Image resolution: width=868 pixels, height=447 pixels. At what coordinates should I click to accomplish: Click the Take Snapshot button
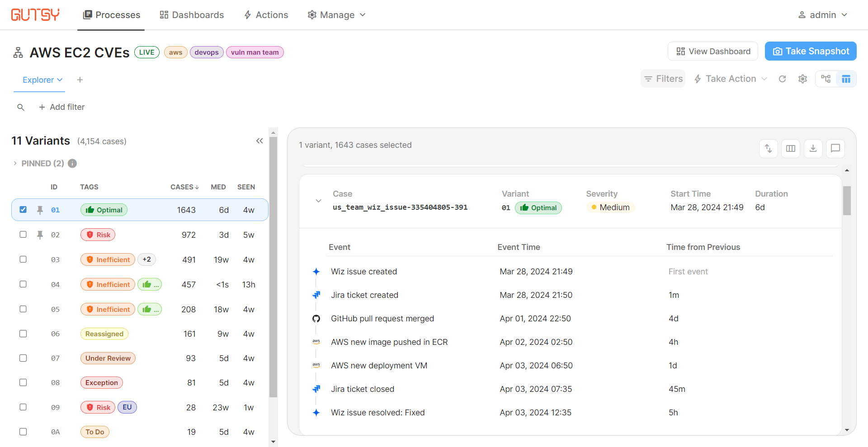(x=811, y=51)
